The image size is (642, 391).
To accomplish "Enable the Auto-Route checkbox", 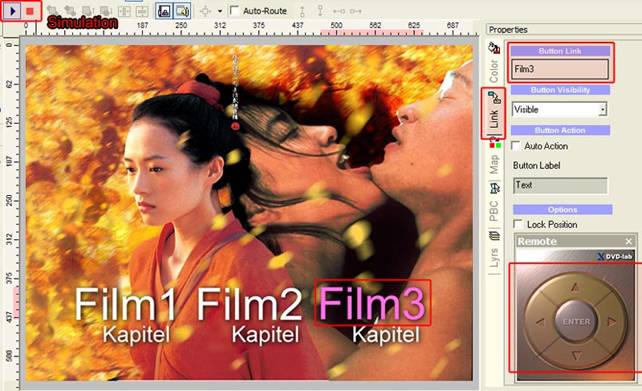I will [235, 11].
